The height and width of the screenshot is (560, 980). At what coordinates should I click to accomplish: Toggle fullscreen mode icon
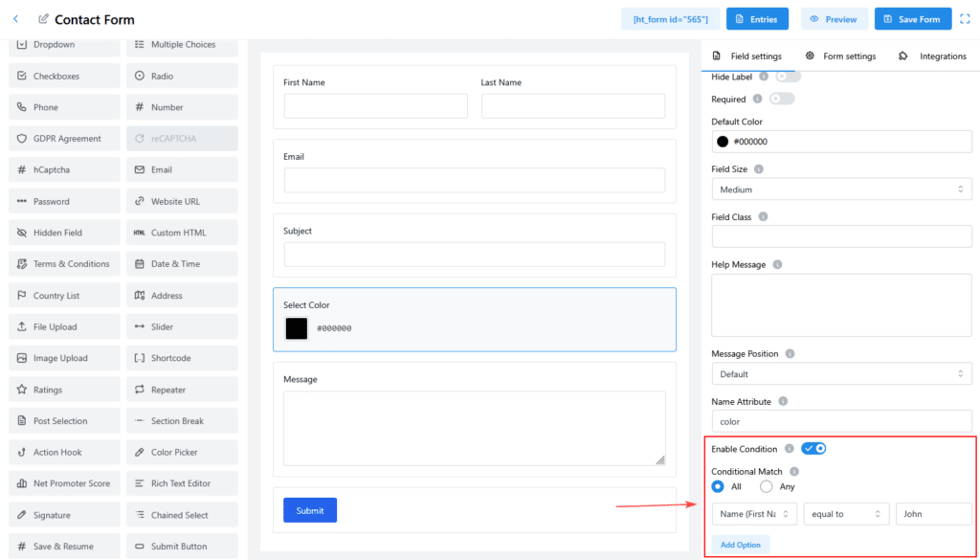point(965,19)
